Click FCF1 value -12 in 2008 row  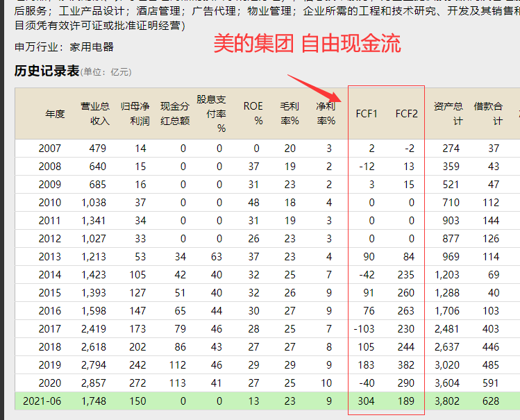[x=367, y=167]
